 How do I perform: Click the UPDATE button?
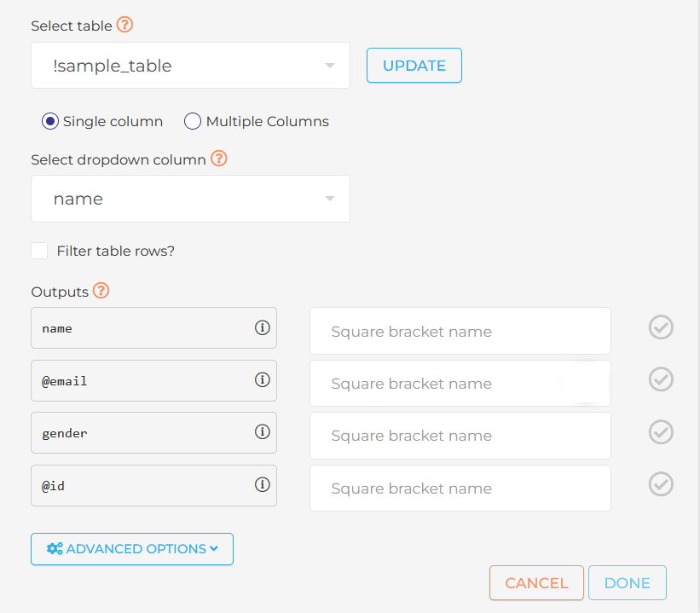414,66
